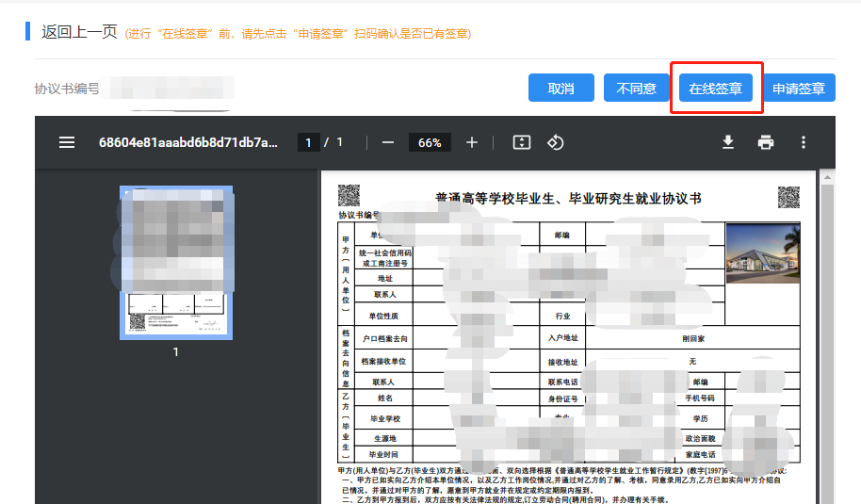Click the PDF file name in toolbar
The image size is (861, 504).
point(188,142)
